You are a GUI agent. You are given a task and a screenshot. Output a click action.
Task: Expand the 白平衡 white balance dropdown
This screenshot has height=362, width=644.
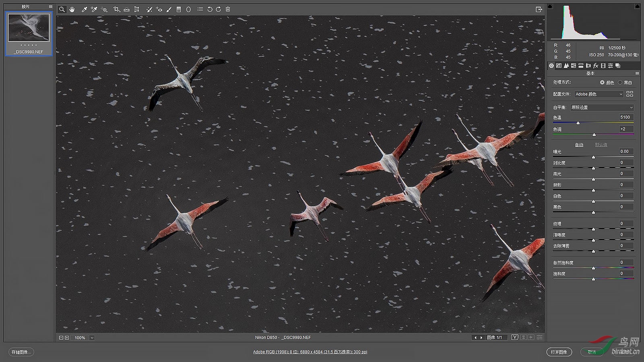(602, 107)
